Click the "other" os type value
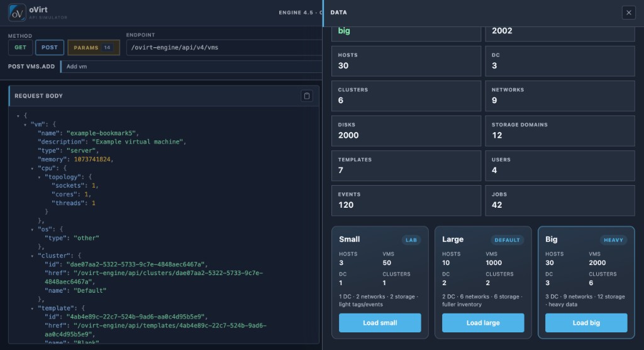Viewport: 644px width, 350px height. tap(86, 238)
